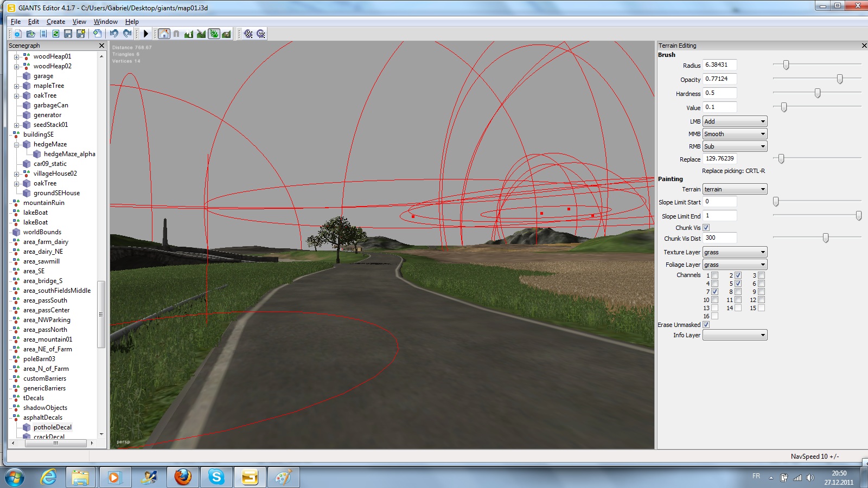This screenshot has height=488, width=868.
Task: Close the Terrain Editing panel
Action: click(864, 46)
